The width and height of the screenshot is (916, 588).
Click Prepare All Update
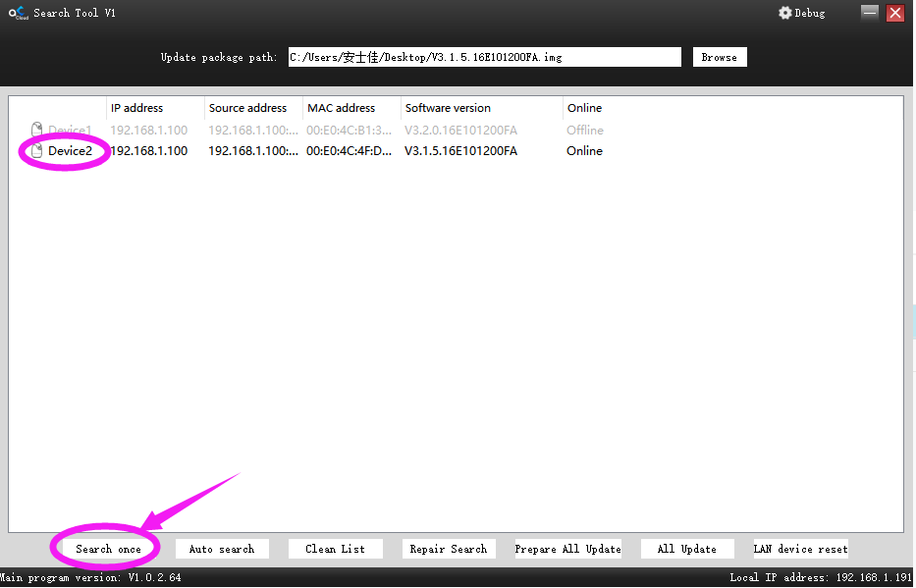point(567,549)
